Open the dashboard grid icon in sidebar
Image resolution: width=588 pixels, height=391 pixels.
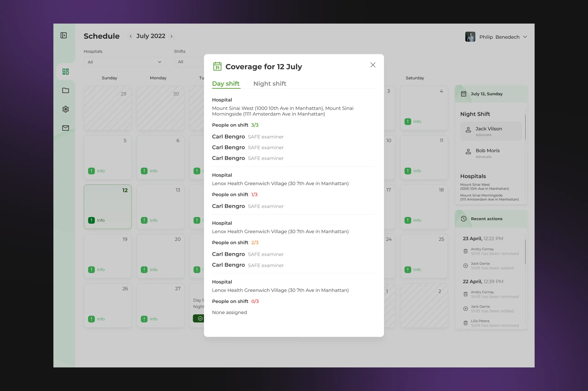click(x=66, y=72)
